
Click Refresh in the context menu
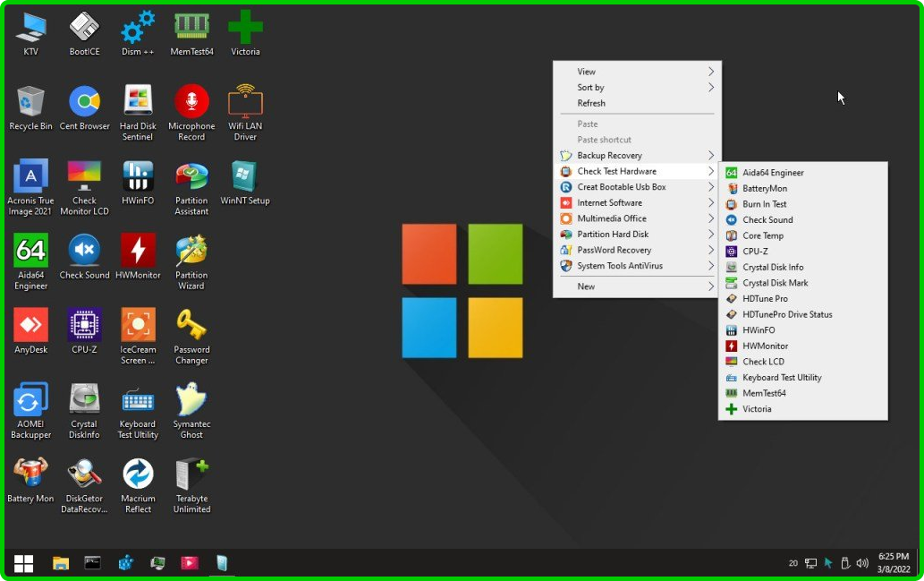pos(637,103)
